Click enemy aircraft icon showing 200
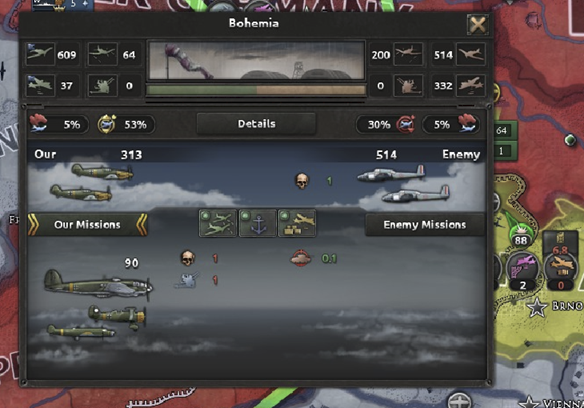The height and width of the screenshot is (408, 584). tap(408, 54)
